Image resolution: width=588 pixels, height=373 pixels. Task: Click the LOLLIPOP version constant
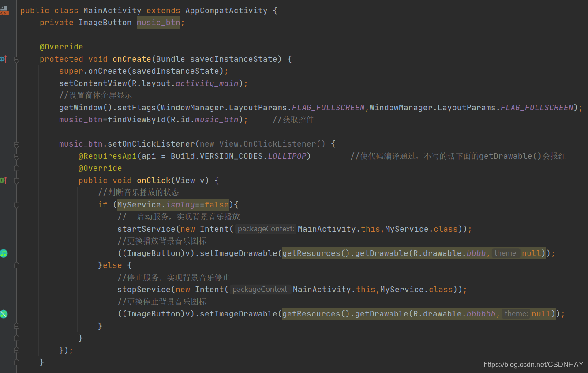(287, 156)
